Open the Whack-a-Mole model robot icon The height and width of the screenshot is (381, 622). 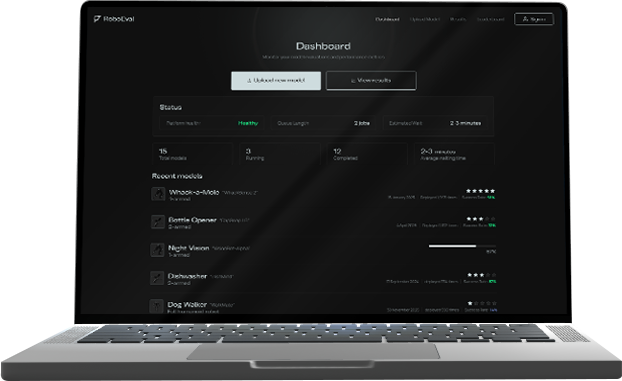click(158, 194)
